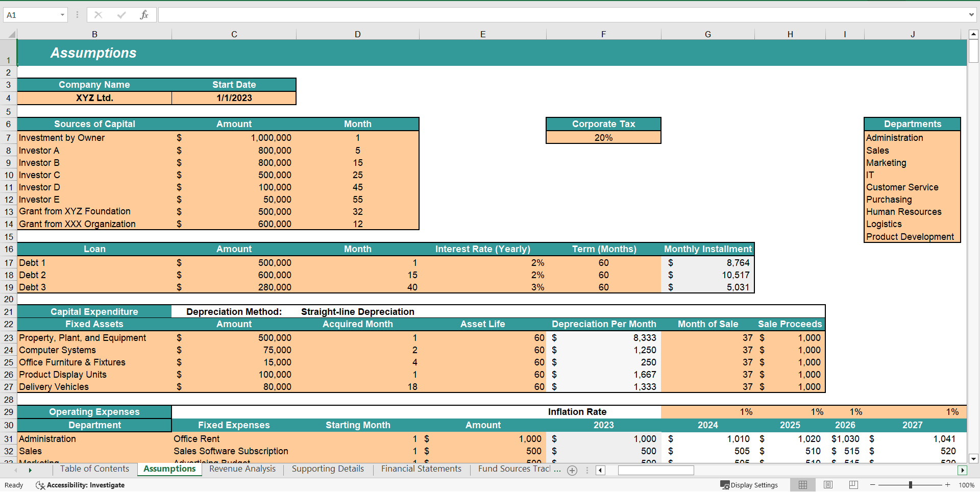Go to the Table of Contents sheet
Image resolution: width=980 pixels, height=492 pixels.
(94, 469)
